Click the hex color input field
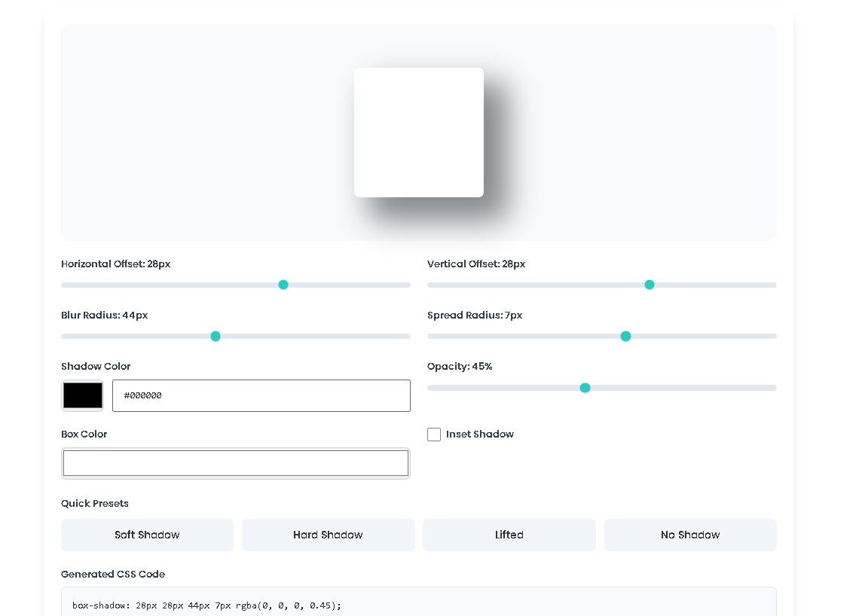This screenshot has height=616, width=856. tap(261, 395)
